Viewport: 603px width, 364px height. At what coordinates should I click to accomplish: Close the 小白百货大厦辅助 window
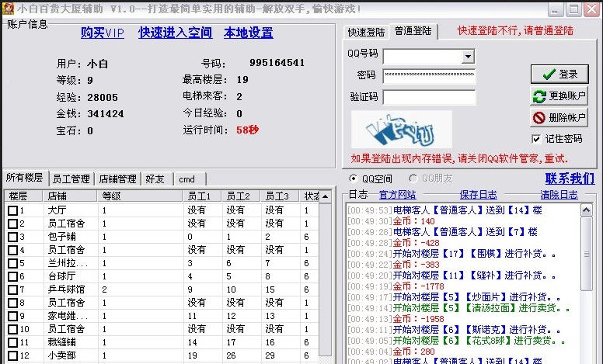591,9
